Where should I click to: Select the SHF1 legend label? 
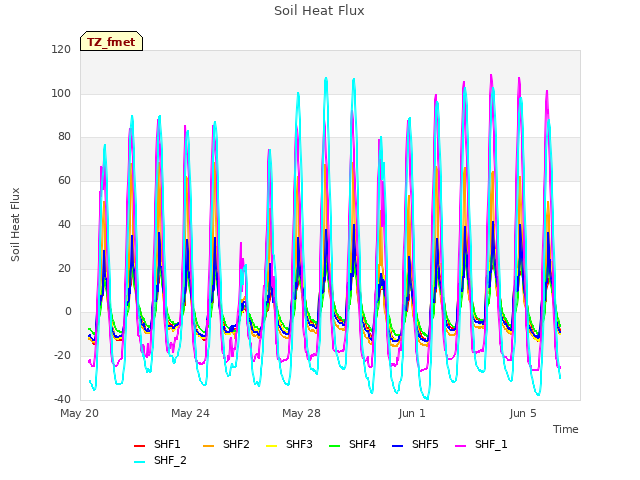click(167, 444)
